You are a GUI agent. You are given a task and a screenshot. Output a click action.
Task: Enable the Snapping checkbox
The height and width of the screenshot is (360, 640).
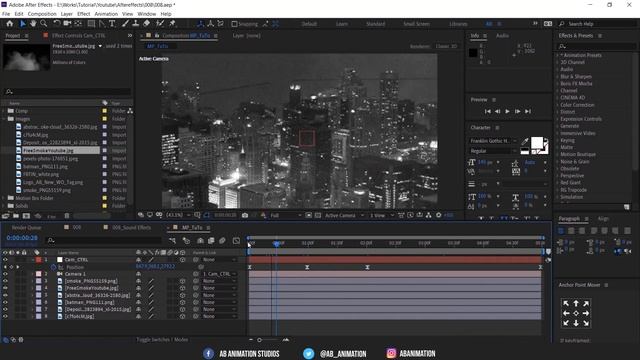[234, 24]
